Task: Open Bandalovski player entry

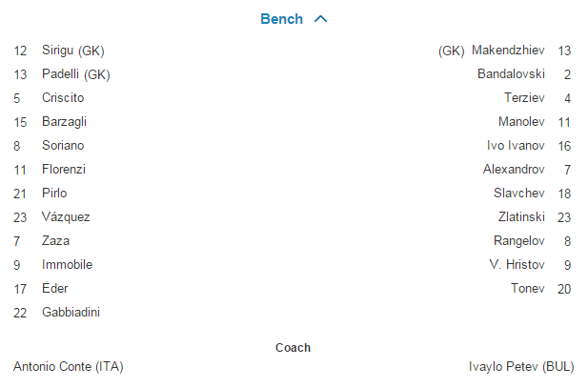Action: coord(511,74)
